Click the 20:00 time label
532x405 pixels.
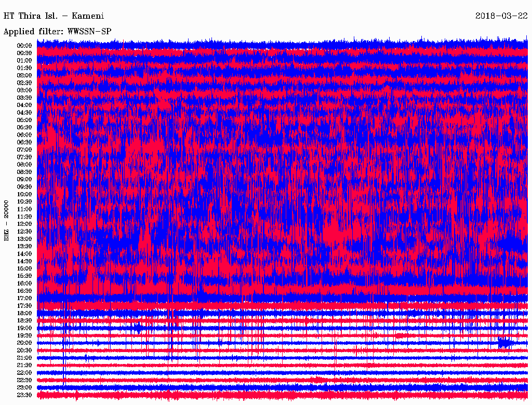24,343
